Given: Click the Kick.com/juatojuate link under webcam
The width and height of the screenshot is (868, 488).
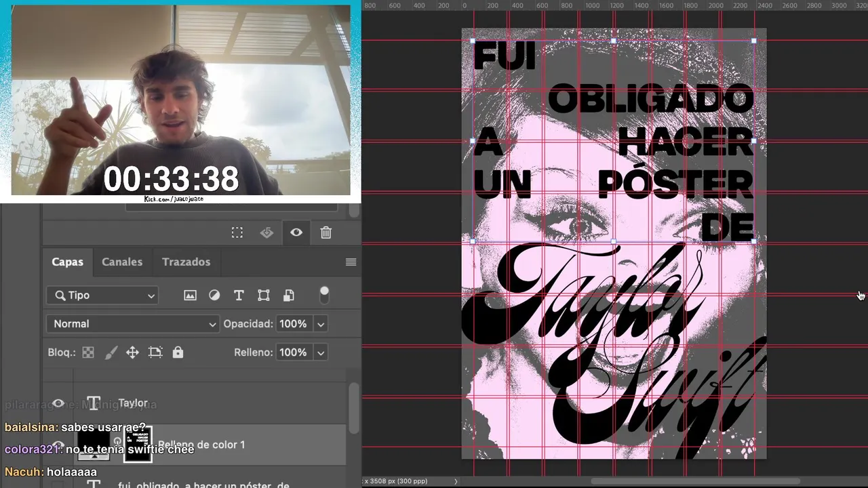Looking at the screenshot, I should [x=174, y=199].
